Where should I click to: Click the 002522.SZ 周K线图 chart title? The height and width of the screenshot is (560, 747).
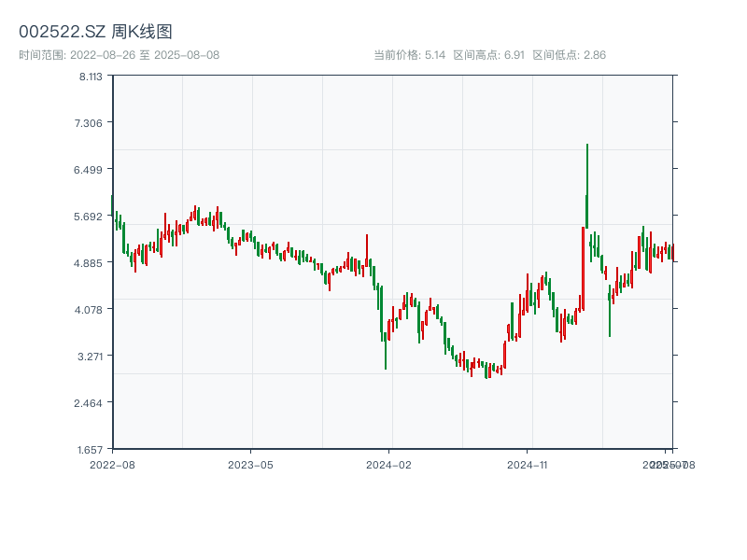95,33
